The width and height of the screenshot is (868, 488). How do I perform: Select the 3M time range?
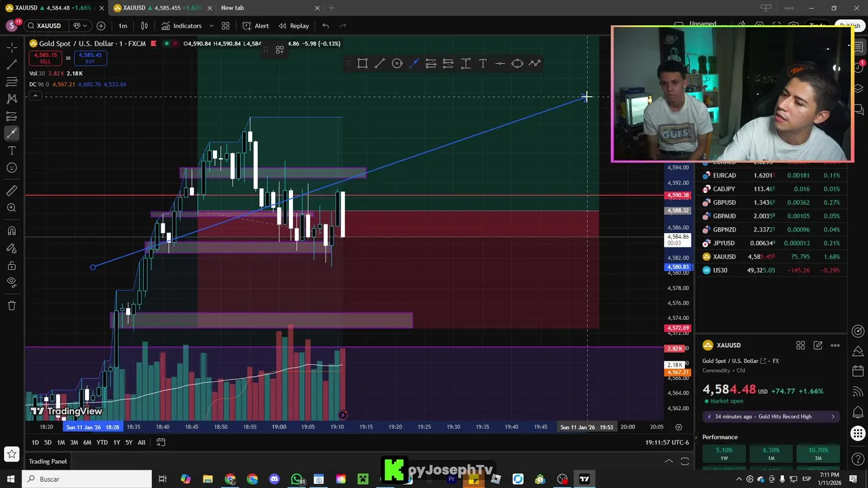coord(74,443)
